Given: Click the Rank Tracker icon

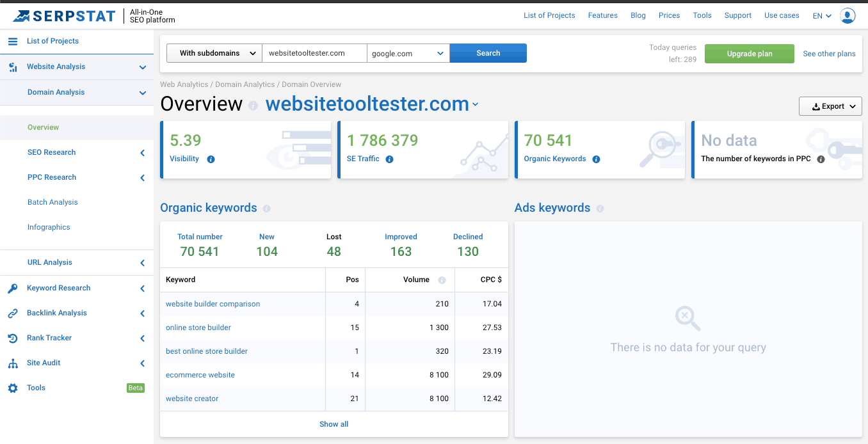Looking at the screenshot, I should click(13, 338).
